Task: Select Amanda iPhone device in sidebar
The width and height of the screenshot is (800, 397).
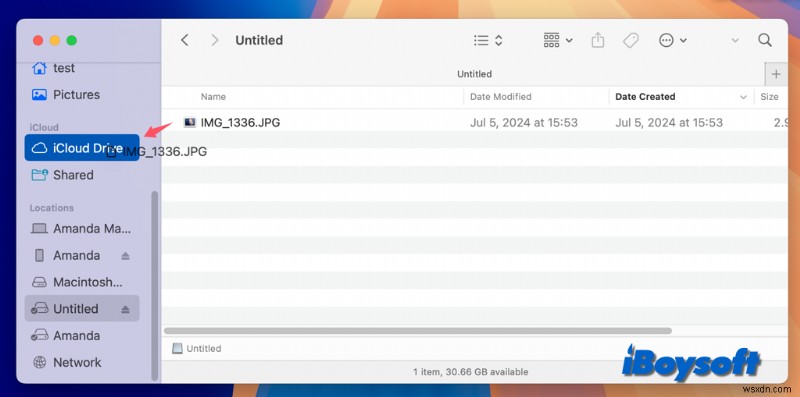Action: click(x=82, y=255)
